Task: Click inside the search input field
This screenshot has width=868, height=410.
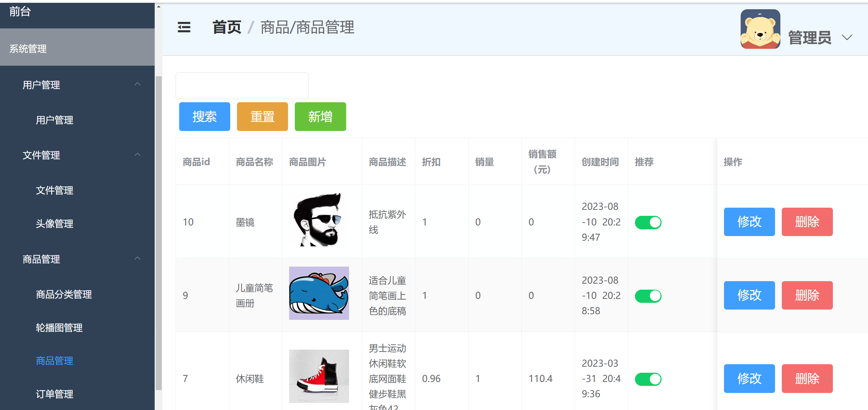Action: [x=242, y=85]
